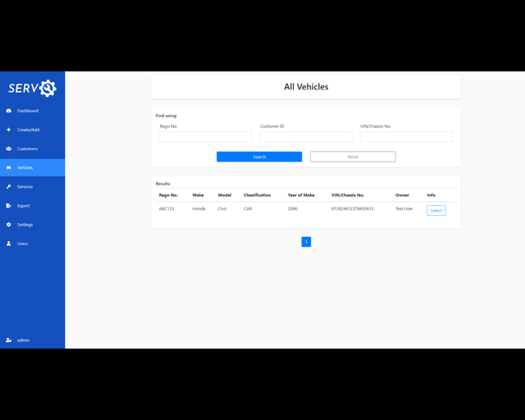Select the ABC123 Honda Civic vehicle

point(436,211)
